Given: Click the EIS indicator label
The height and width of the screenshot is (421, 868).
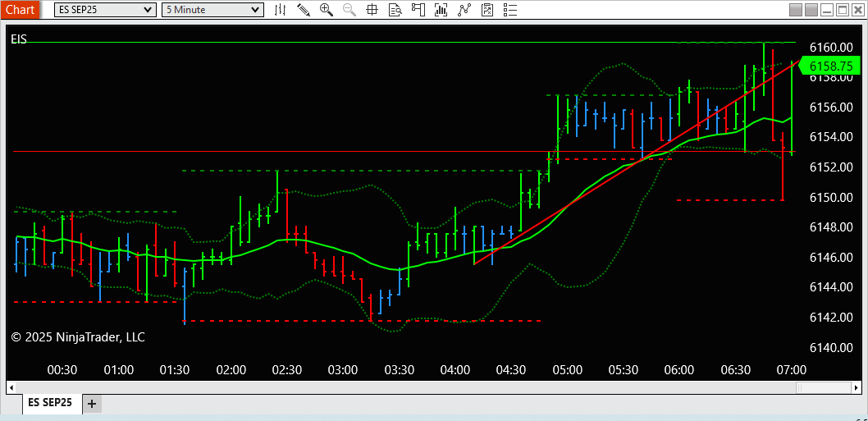Looking at the screenshot, I should tap(18, 39).
